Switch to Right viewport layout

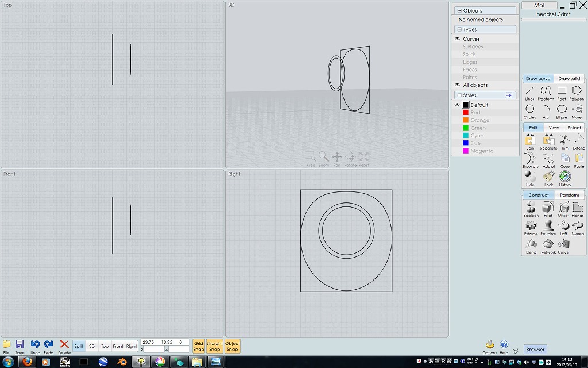coord(131,346)
